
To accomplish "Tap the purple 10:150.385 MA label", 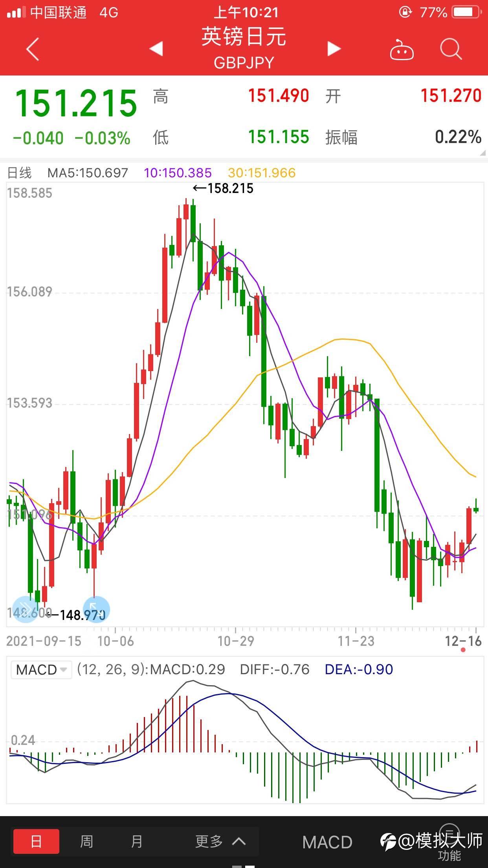I will (x=178, y=173).
